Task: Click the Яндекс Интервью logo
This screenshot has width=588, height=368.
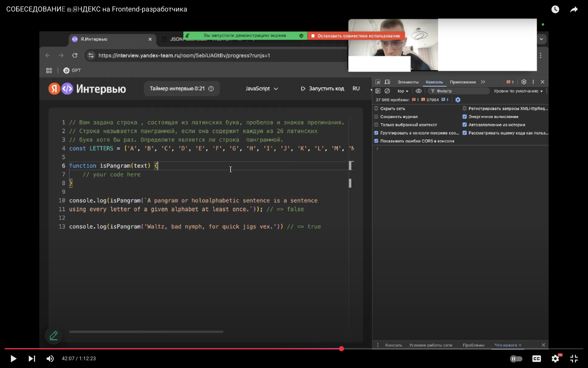Action: (87, 89)
